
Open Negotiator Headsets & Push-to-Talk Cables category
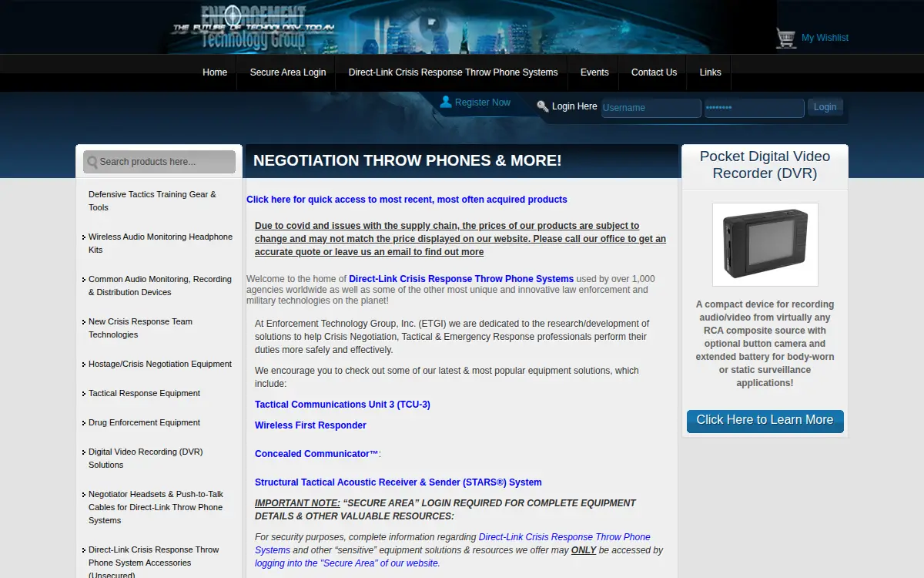coord(156,507)
